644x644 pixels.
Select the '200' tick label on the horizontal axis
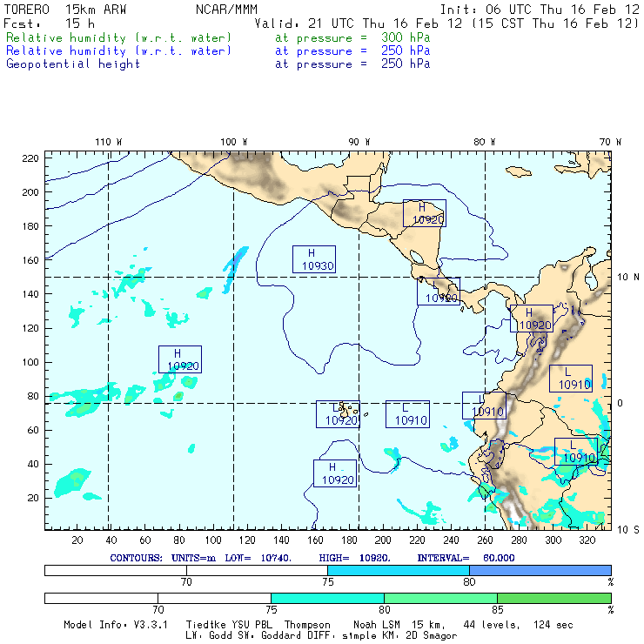[383, 540]
